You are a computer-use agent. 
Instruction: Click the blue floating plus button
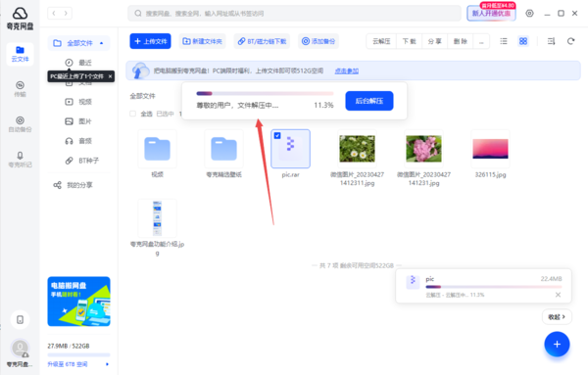click(557, 344)
